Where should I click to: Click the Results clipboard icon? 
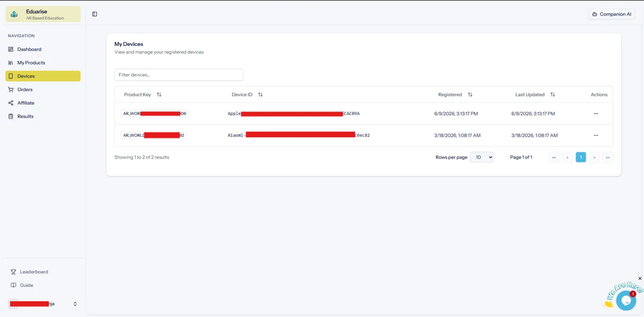[x=11, y=116]
